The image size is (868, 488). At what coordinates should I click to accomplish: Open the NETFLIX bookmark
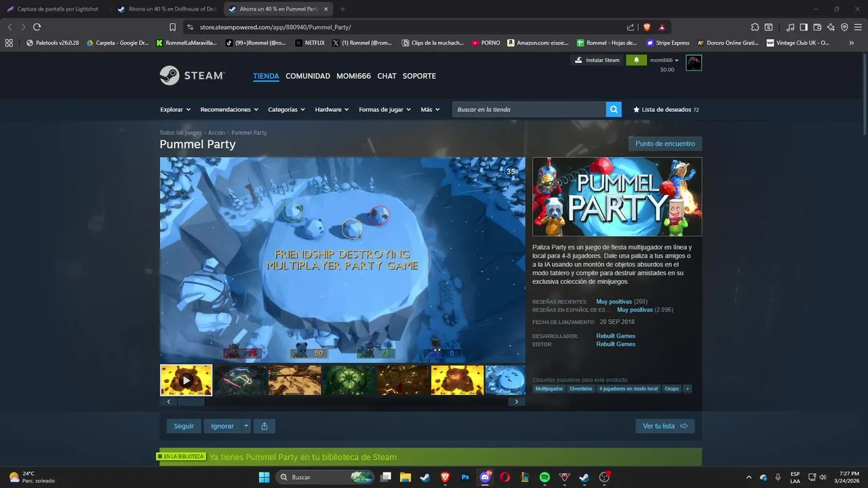[x=310, y=43]
